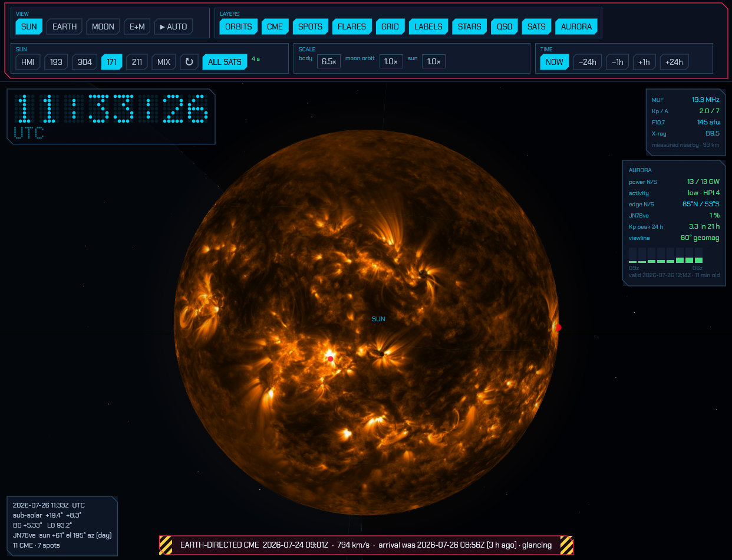The image size is (732, 560).
Task: Switch to the EARTH view
Action: click(x=64, y=27)
